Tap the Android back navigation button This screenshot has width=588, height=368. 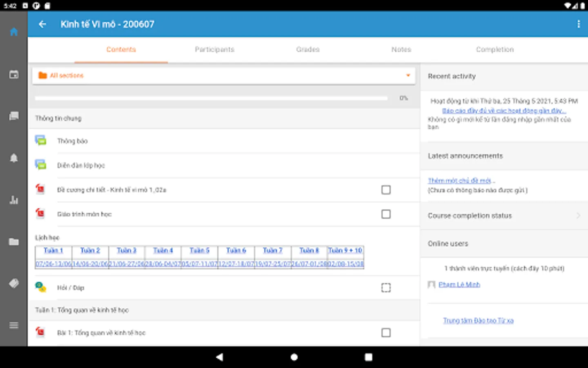(x=219, y=357)
